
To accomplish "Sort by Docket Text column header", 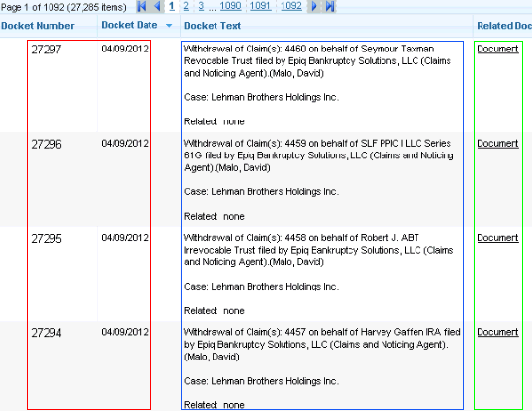I will (213, 26).
